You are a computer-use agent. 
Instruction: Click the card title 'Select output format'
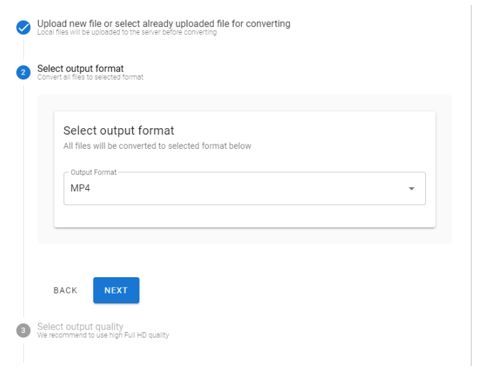[x=119, y=131]
